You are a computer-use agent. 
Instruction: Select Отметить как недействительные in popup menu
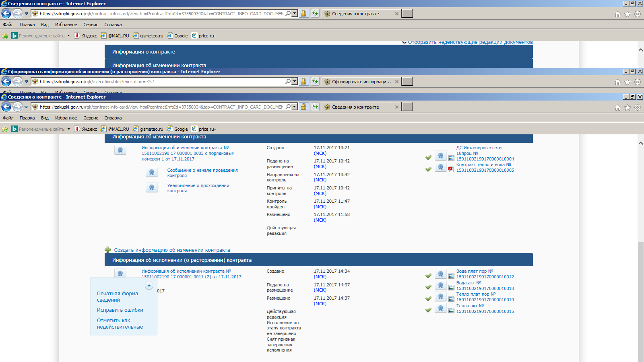120,324
